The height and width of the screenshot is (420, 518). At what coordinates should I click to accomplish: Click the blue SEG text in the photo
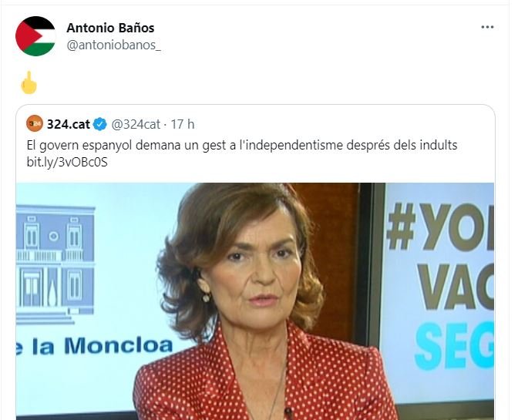pos(455,346)
